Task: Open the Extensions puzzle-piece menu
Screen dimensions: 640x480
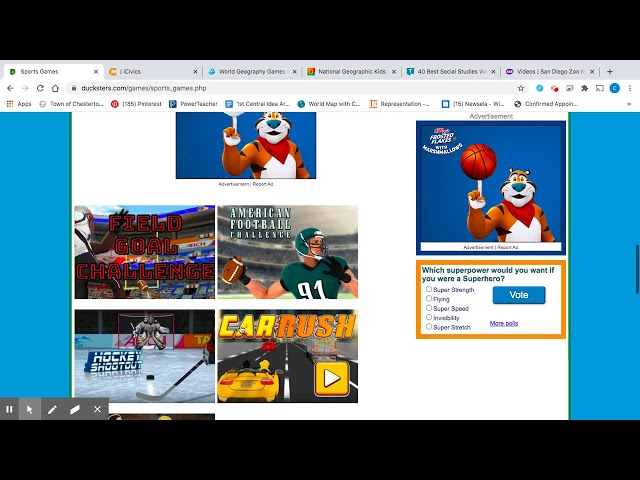Action: [x=584, y=88]
